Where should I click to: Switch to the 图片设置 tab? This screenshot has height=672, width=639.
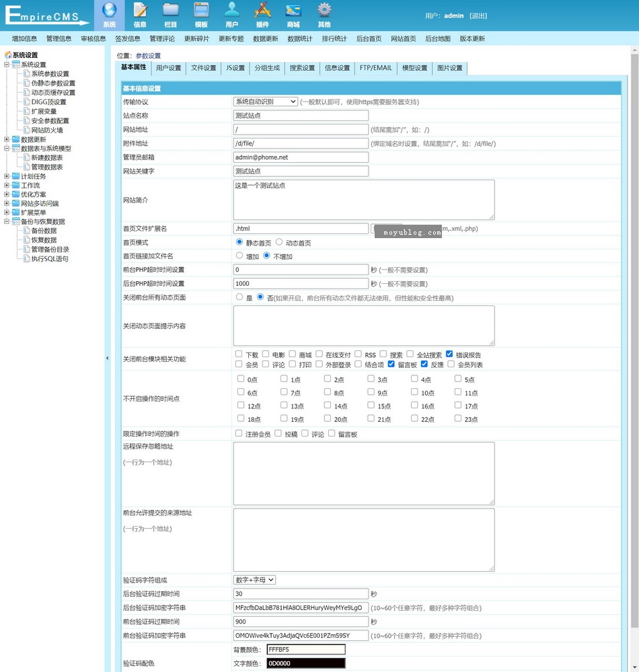click(x=449, y=68)
